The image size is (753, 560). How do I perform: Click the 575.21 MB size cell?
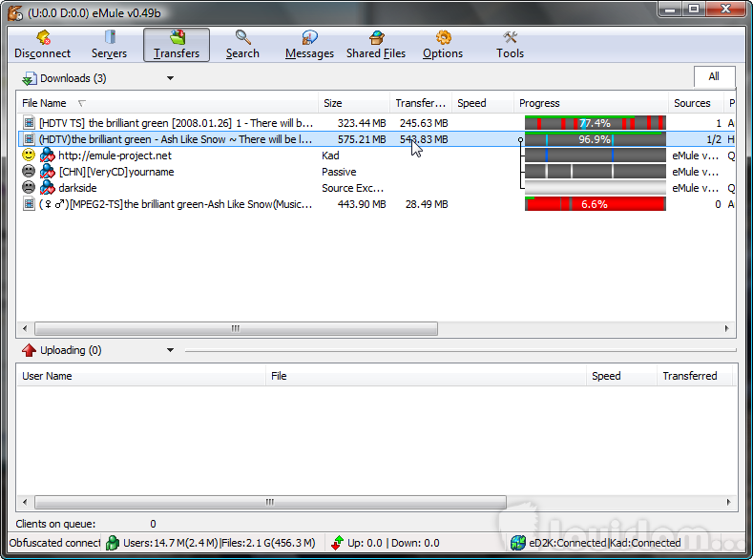[362, 139]
